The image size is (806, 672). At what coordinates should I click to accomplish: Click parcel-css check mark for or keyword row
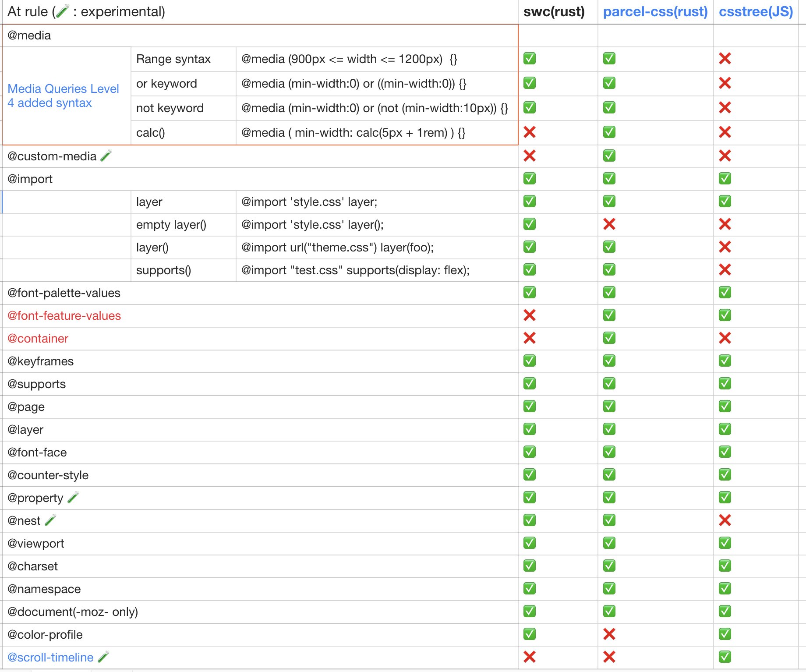pos(609,83)
